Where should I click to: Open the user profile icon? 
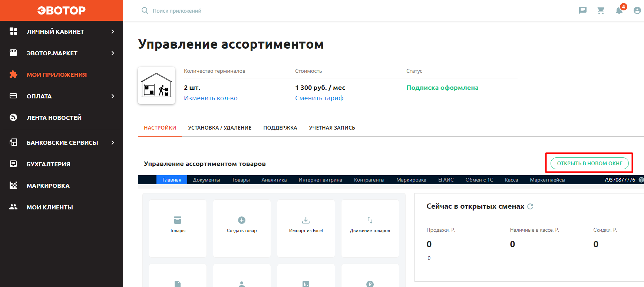[637, 10]
